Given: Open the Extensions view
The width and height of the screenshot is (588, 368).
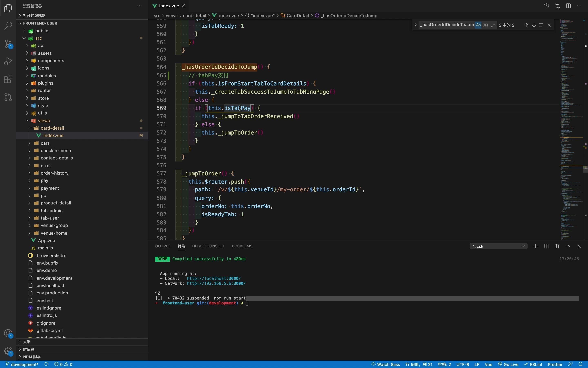Looking at the screenshot, I should (8, 79).
